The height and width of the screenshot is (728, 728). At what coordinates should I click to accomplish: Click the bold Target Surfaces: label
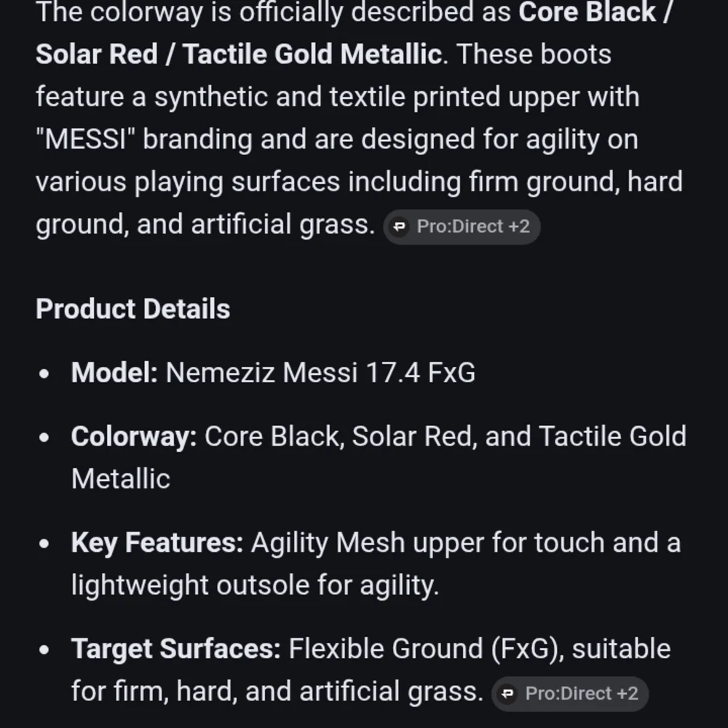(175, 649)
